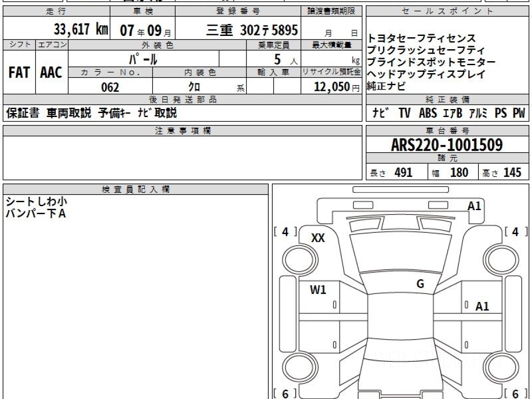Screen dimensions: 532x399
Task: Select the ヘッドアップディスプレイ line
Action: click(x=426, y=74)
